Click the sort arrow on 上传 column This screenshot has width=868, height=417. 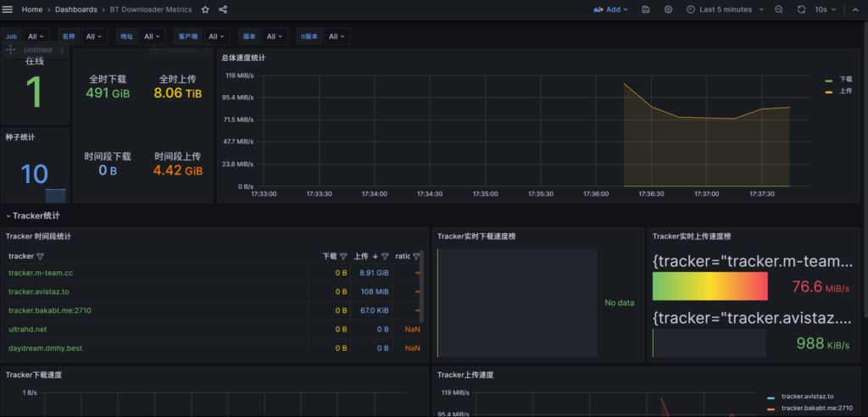(x=376, y=257)
